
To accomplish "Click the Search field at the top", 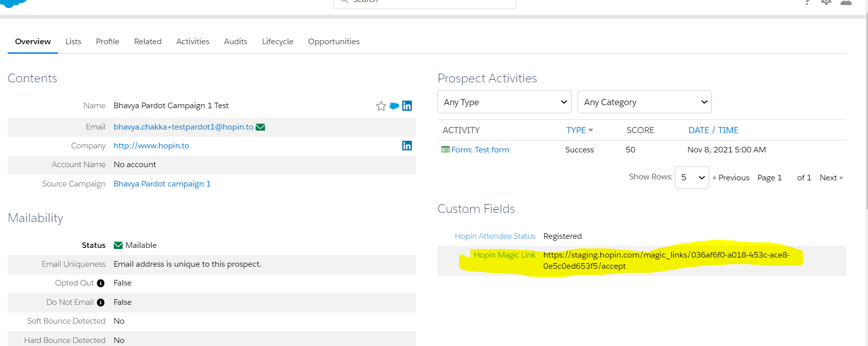I will click(425, 3).
